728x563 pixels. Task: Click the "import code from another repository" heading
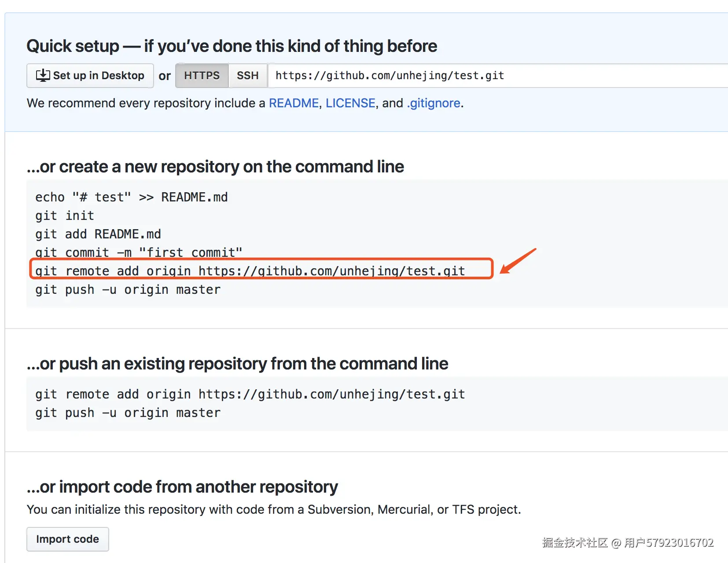182,487
